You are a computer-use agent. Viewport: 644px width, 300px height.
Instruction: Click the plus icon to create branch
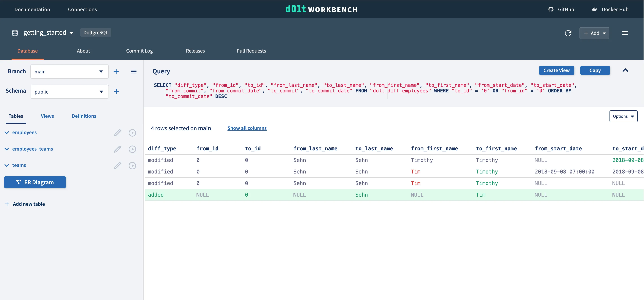click(116, 72)
